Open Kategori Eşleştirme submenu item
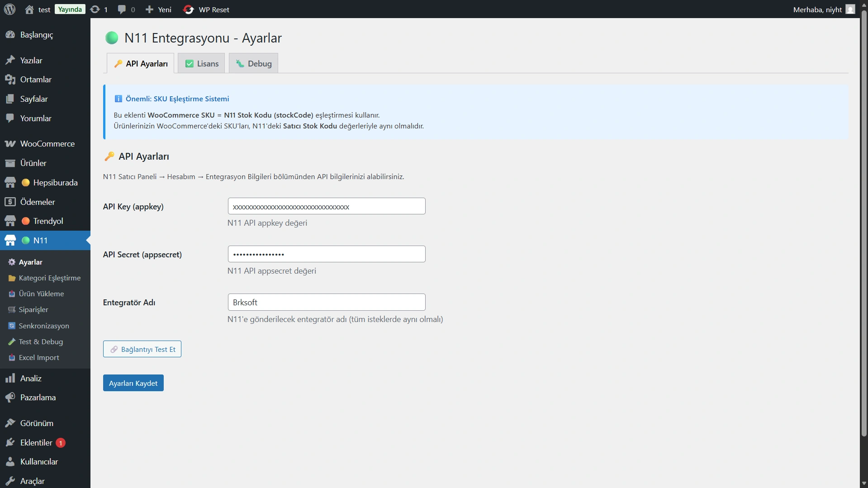The image size is (868, 488). click(x=49, y=278)
